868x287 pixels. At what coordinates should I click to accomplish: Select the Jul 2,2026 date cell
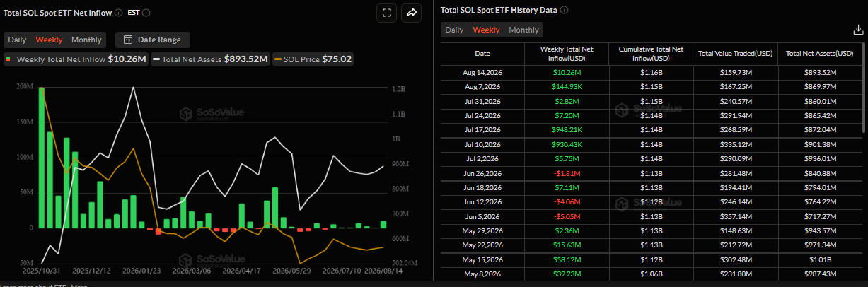pyautogui.click(x=482, y=159)
